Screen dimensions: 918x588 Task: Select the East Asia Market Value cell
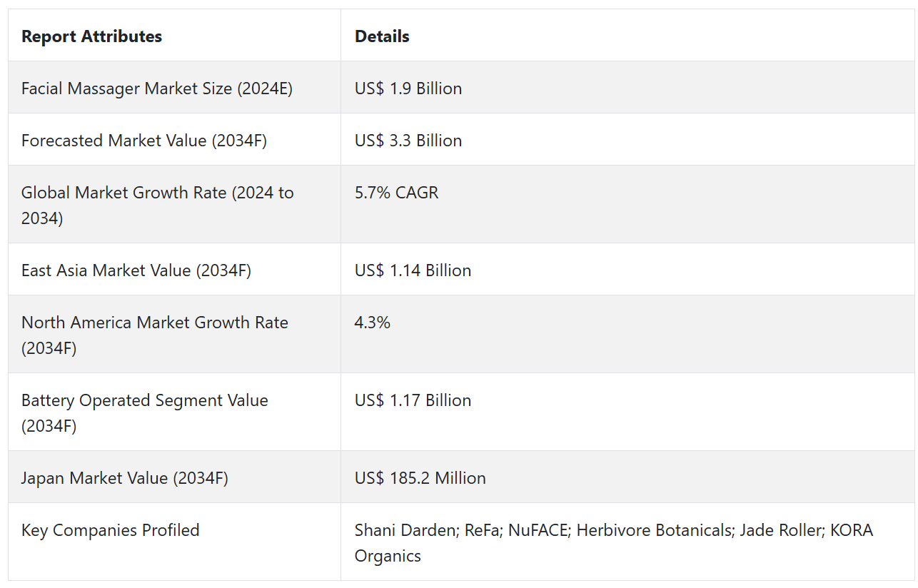tap(136, 270)
